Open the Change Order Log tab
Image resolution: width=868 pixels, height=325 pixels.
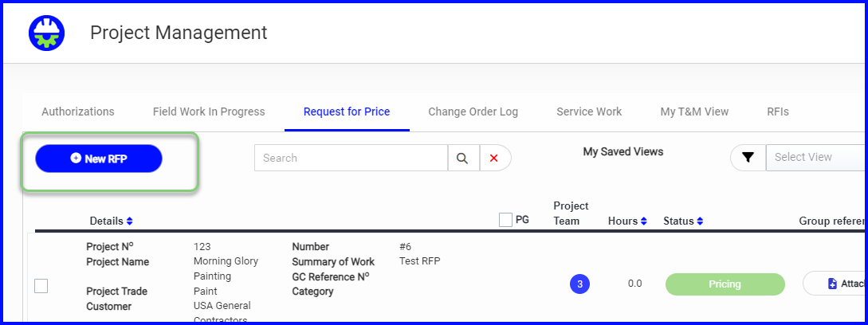coord(473,112)
